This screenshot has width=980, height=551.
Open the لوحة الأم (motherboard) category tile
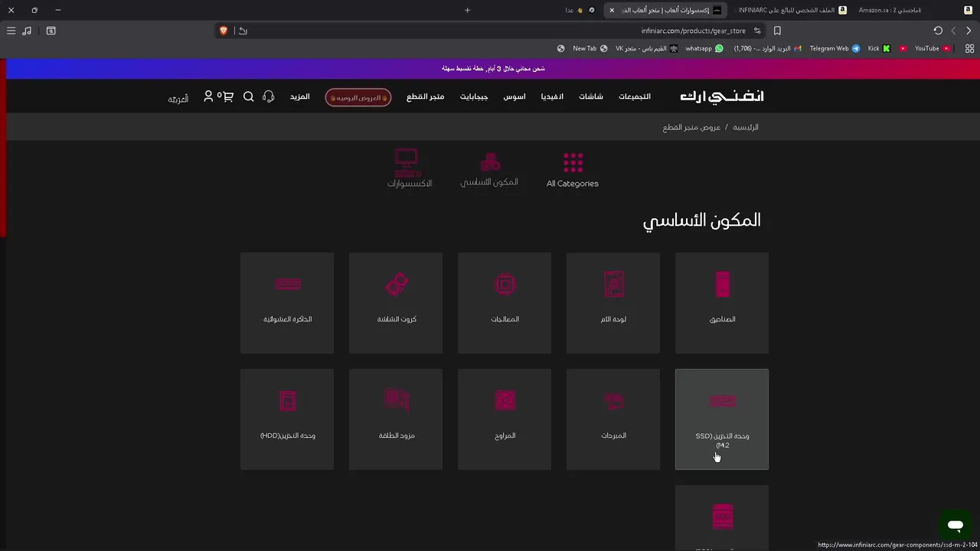613,303
